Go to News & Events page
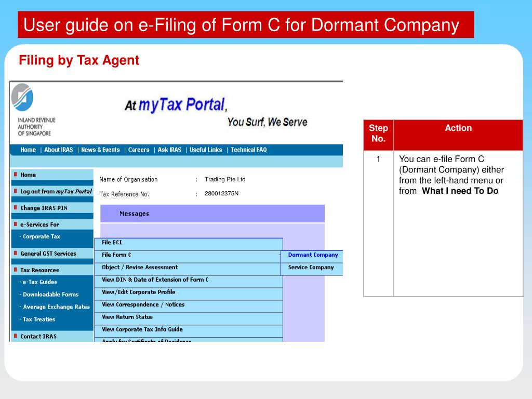 [x=100, y=150]
